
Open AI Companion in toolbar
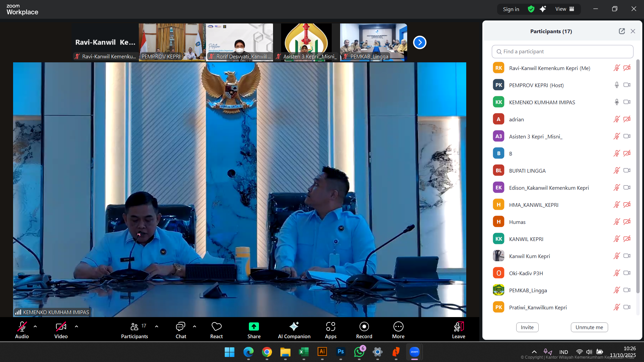tap(294, 326)
